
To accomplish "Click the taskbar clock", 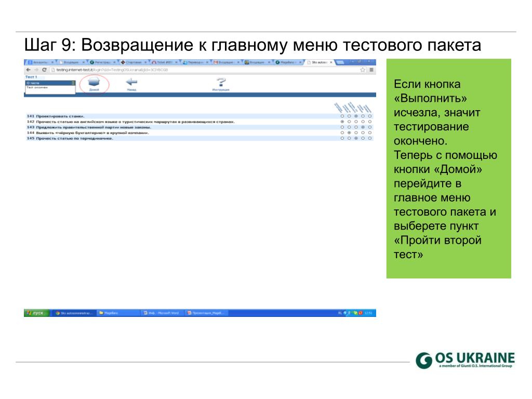I will click(x=368, y=313).
